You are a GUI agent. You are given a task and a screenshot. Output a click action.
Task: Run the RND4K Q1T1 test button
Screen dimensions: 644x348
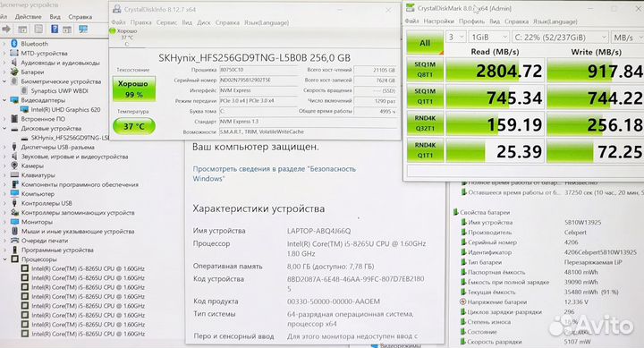425,150
